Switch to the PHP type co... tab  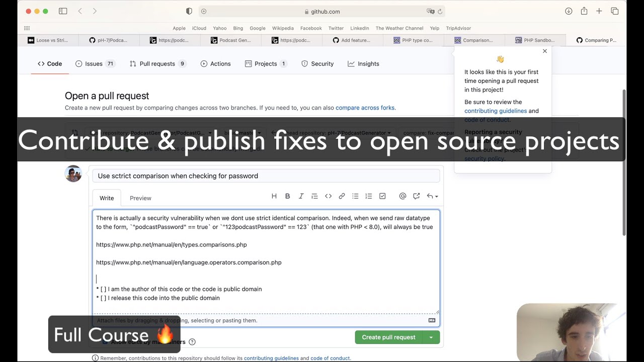point(413,40)
